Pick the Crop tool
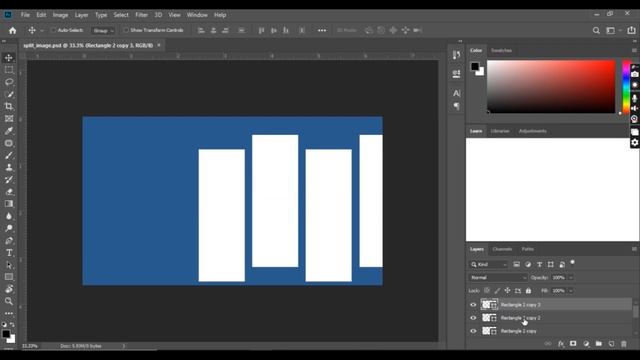This screenshot has width=640, height=360. click(9, 107)
